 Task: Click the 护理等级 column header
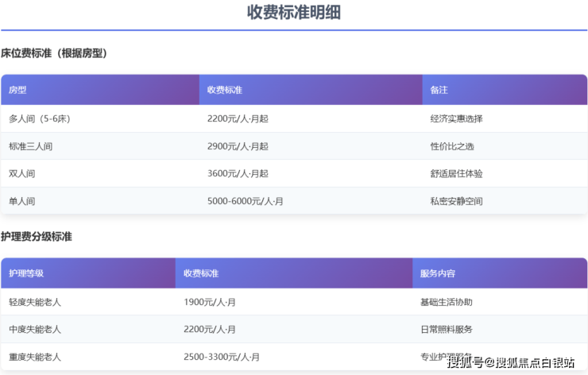tap(26, 273)
